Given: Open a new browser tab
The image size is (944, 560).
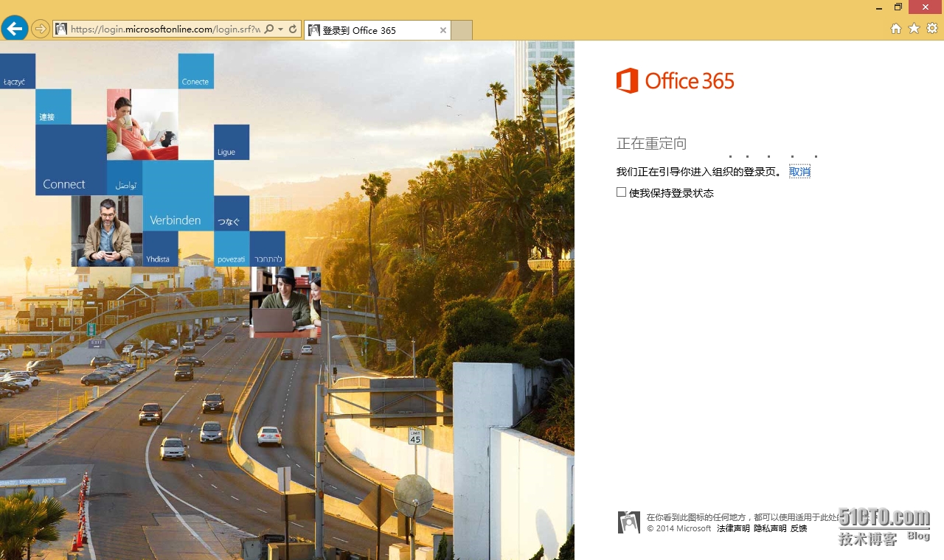Looking at the screenshot, I should point(461,30).
